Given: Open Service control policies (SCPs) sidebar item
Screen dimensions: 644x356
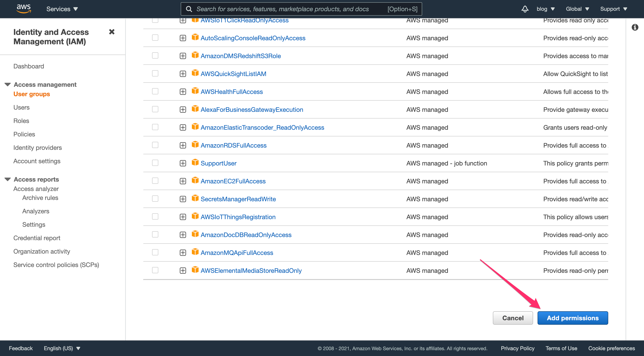Looking at the screenshot, I should (x=56, y=265).
